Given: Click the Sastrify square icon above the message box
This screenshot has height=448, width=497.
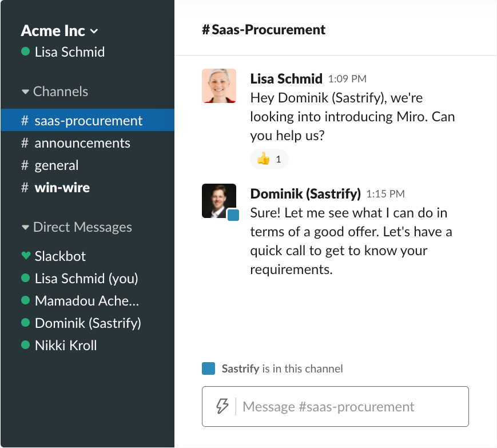Looking at the screenshot, I should (x=209, y=368).
